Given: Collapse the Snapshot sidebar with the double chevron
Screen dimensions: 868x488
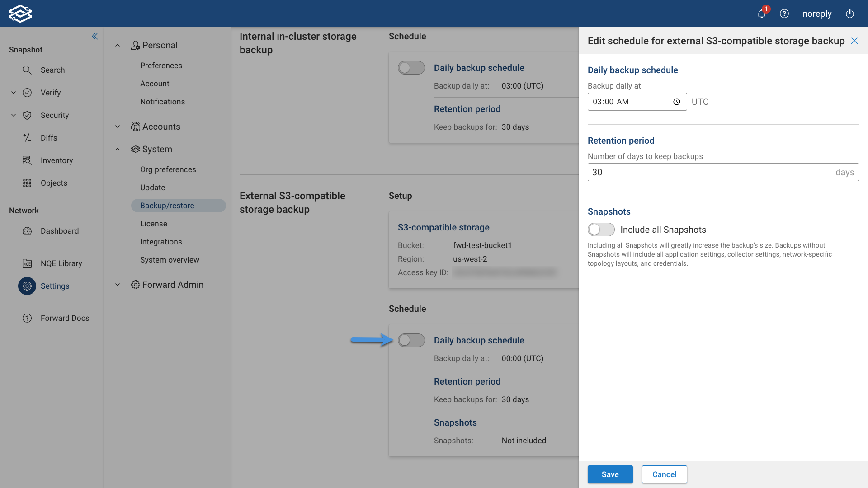Looking at the screenshot, I should point(95,36).
